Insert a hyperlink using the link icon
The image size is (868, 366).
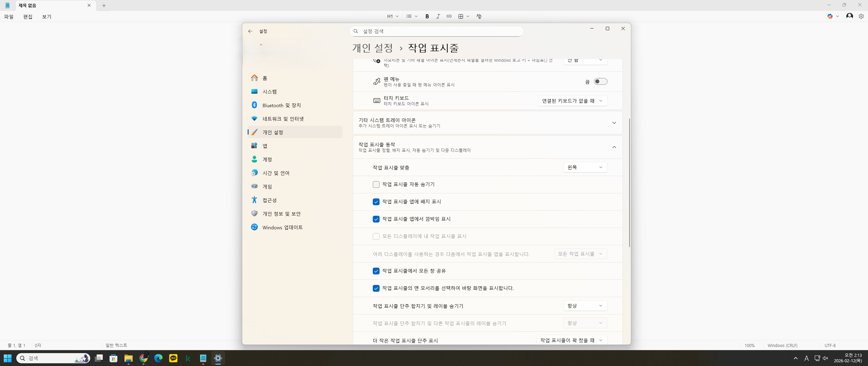[x=449, y=16]
